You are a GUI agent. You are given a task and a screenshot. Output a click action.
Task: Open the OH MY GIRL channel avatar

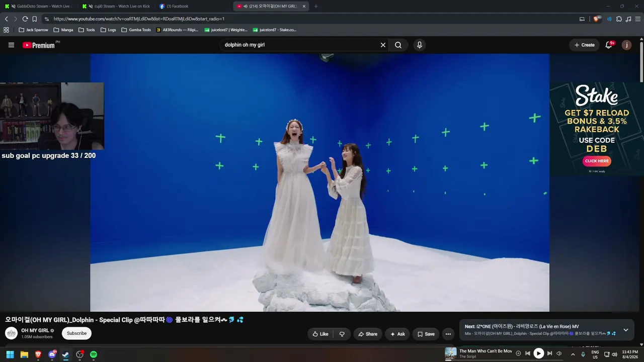tap(11, 333)
